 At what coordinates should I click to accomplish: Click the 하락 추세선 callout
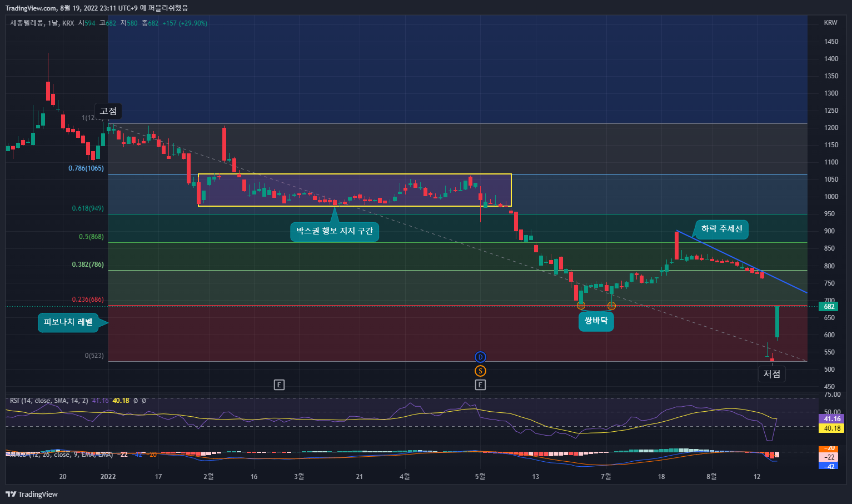(x=721, y=229)
